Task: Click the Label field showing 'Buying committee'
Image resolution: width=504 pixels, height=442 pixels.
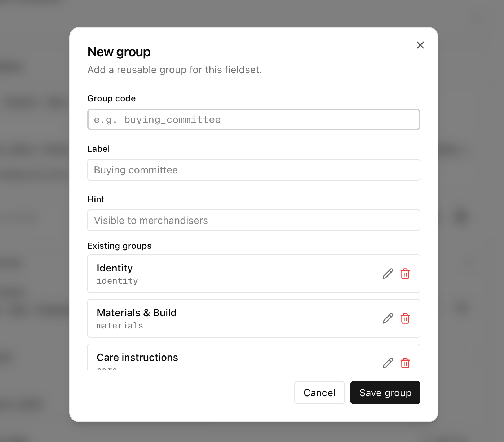Action: click(253, 170)
